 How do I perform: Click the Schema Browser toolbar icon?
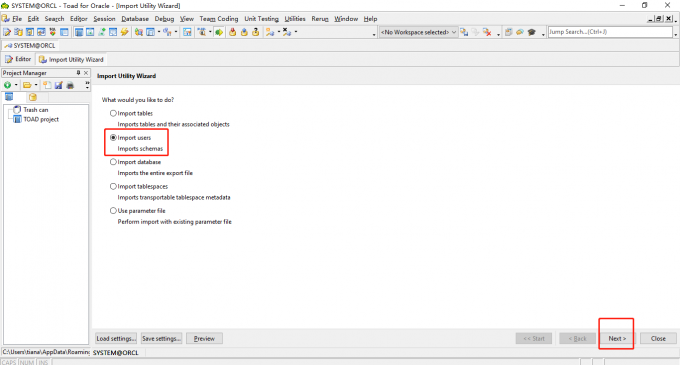18,32
